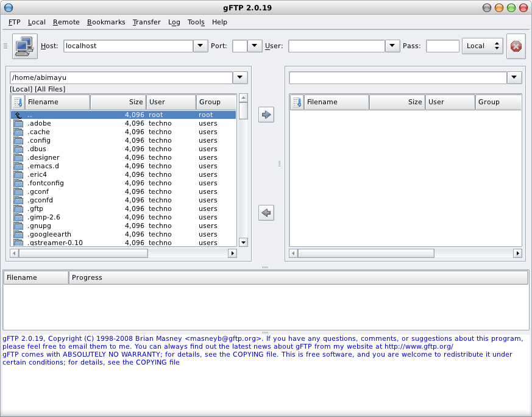Click into the Pass input field

(x=443, y=46)
